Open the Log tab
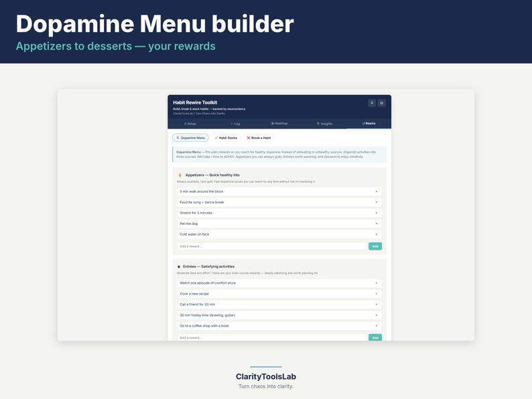Screen dimensions: 532x399 235,124
